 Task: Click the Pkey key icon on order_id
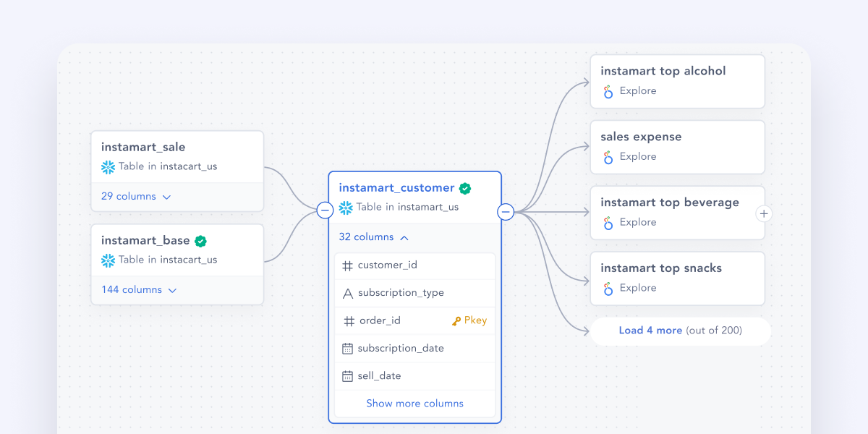pos(456,321)
